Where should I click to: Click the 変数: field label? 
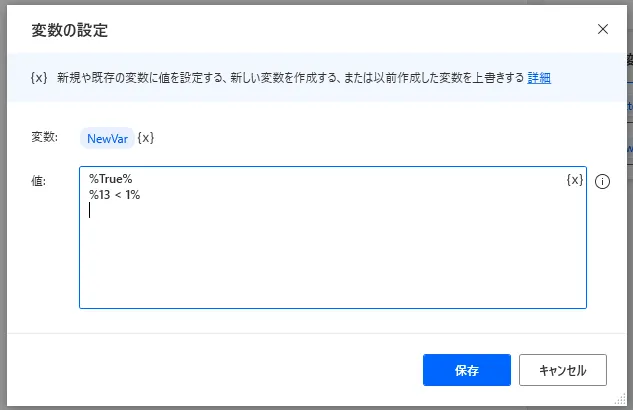[44, 137]
